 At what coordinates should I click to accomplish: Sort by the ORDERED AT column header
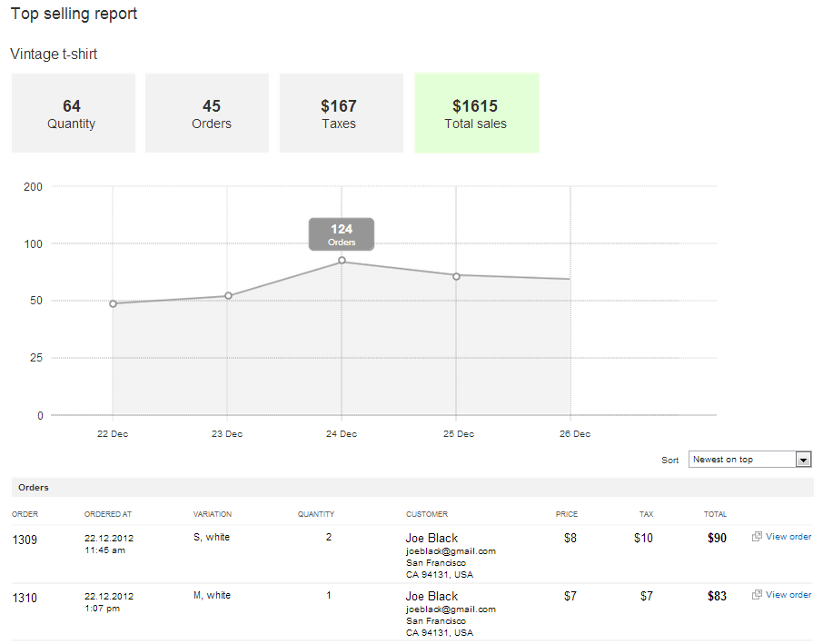(x=108, y=515)
